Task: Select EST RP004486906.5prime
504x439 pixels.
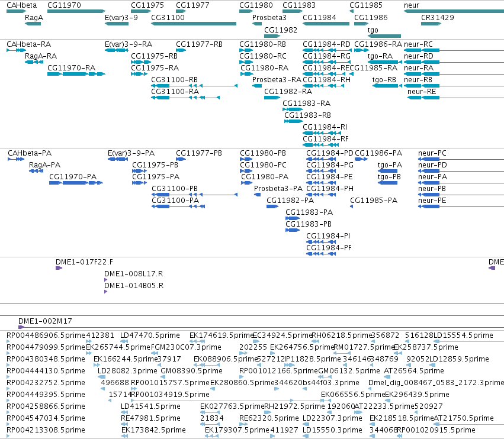Action: [46, 335]
